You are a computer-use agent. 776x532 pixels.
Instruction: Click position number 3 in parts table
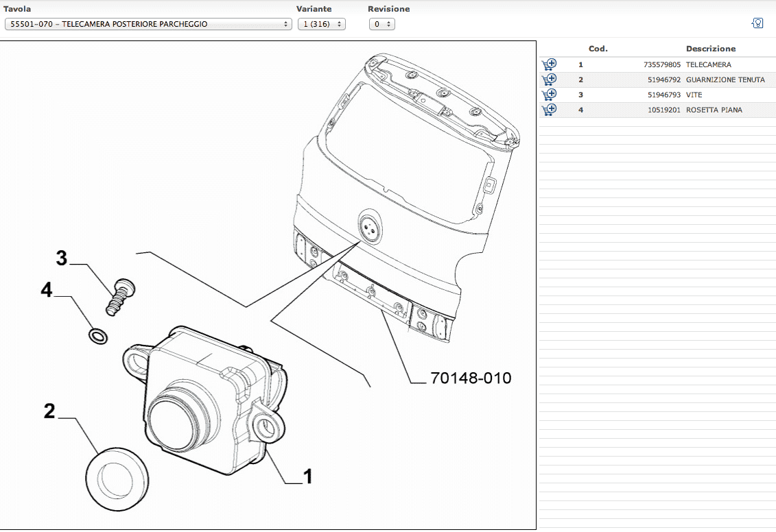pyautogui.click(x=580, y=95)
